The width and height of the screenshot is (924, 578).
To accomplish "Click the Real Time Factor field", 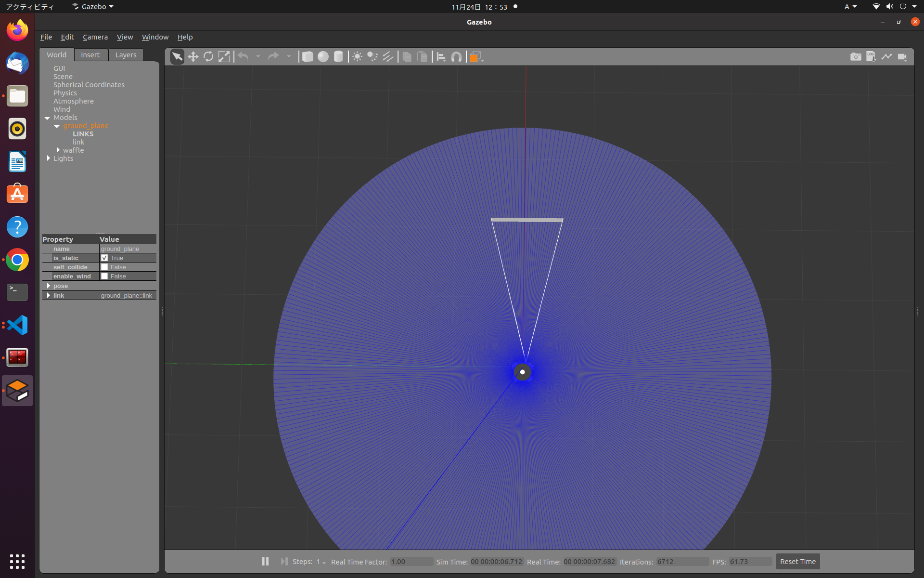I will pyautogui.click(x=411, y=562).
